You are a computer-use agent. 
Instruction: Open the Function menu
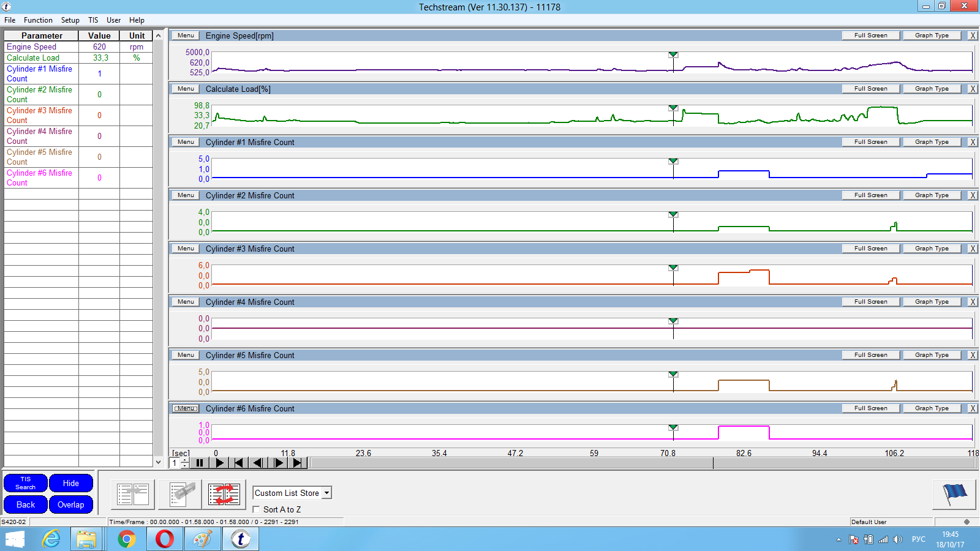38,20
